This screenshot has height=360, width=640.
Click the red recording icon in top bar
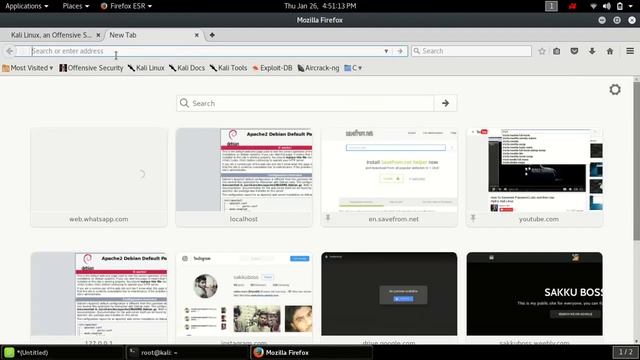[572, 6]
